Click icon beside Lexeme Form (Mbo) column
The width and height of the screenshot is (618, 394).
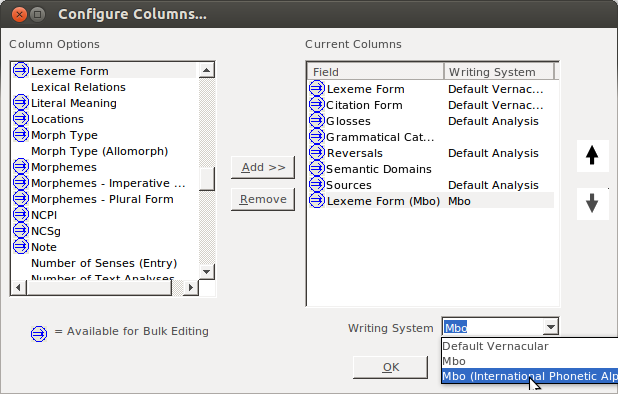(x=316, y=201)
